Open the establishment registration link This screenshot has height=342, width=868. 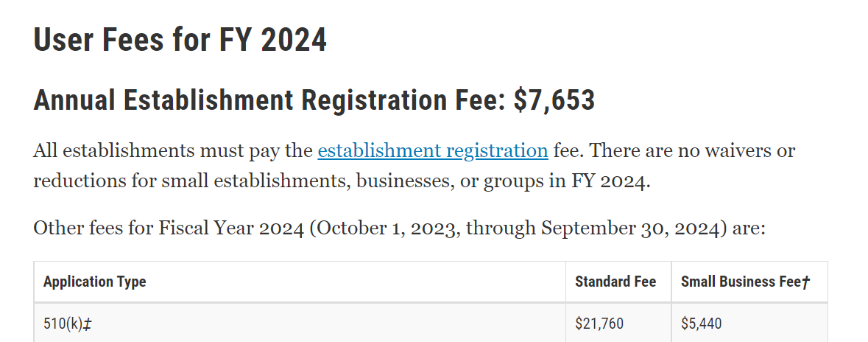click(432, 151)
